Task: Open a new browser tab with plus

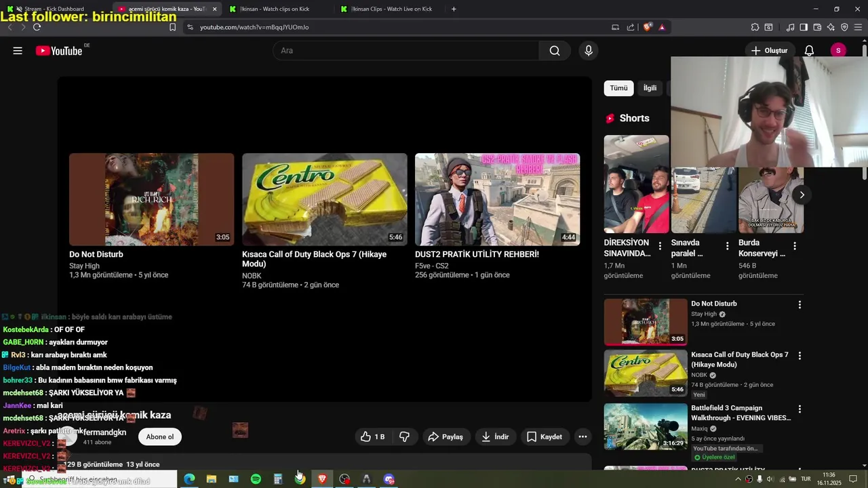Action: (454, 9)
